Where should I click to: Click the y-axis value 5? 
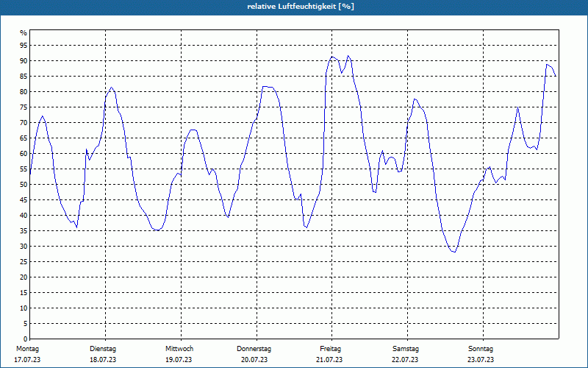pyautogui.click(x=26, y=323)
